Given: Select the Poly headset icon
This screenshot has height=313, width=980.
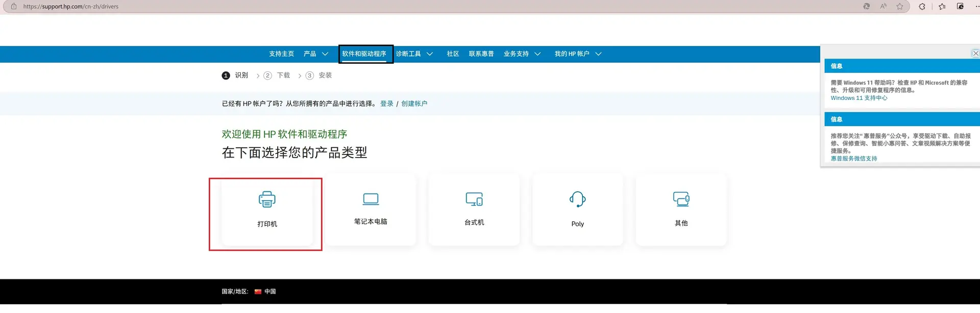Looking at the screenshot, I should pos(577,199).
